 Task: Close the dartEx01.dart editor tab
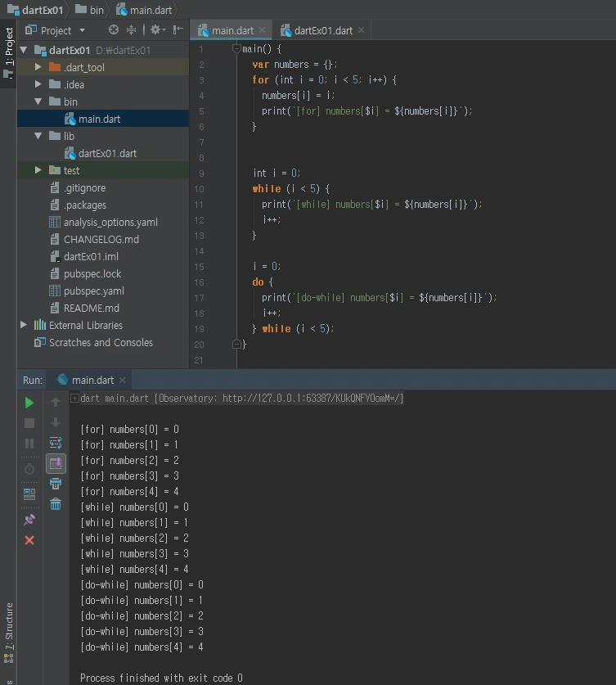click(x=361, y=29)
